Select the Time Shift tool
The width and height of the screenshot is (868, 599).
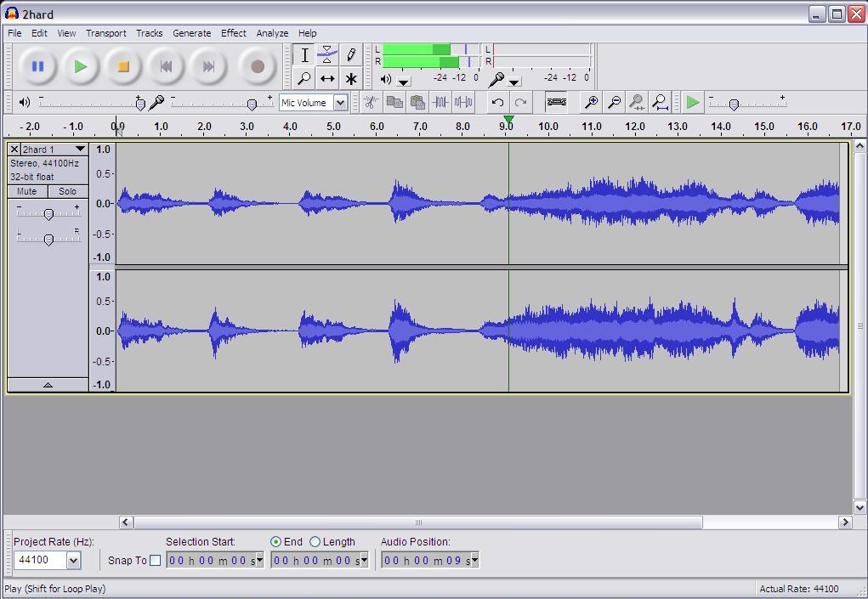(327, 78)
